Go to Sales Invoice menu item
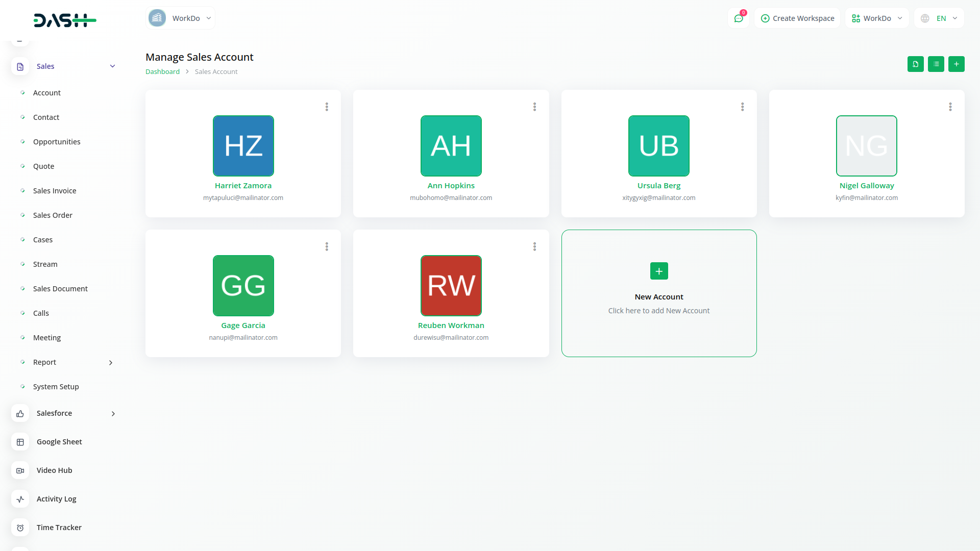This screenshot has width=980, height=551. coord(55,191)
